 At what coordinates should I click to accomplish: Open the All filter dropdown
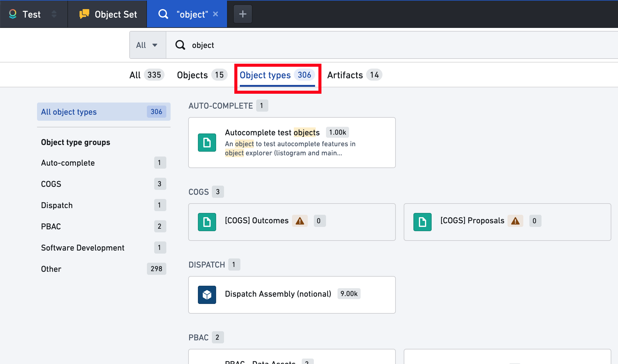(x=148, y=45)
